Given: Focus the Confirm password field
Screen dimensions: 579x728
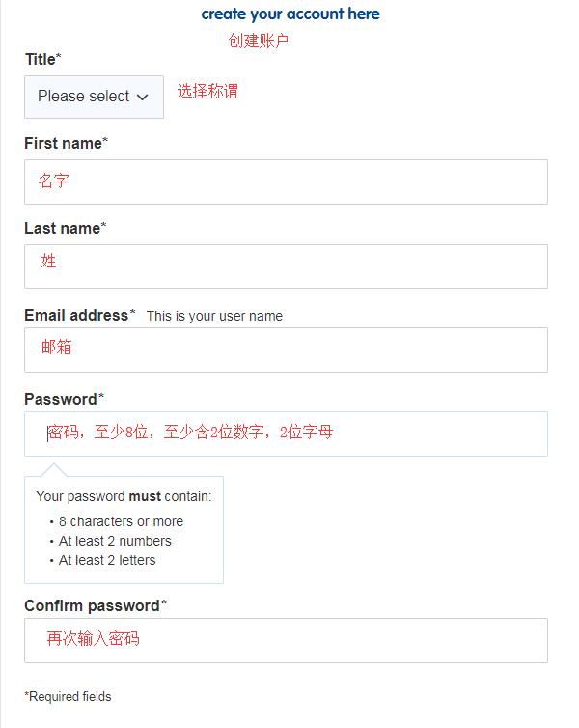Looking at the screenshot, I should coord(286,640).
